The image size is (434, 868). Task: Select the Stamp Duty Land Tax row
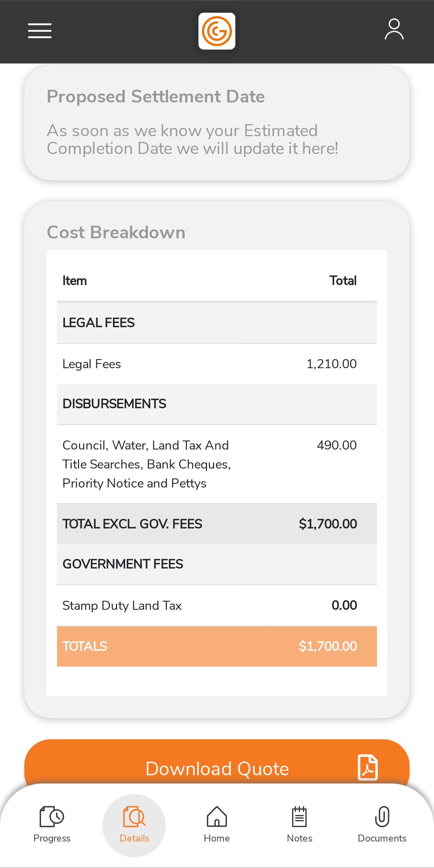click(217, 606)
